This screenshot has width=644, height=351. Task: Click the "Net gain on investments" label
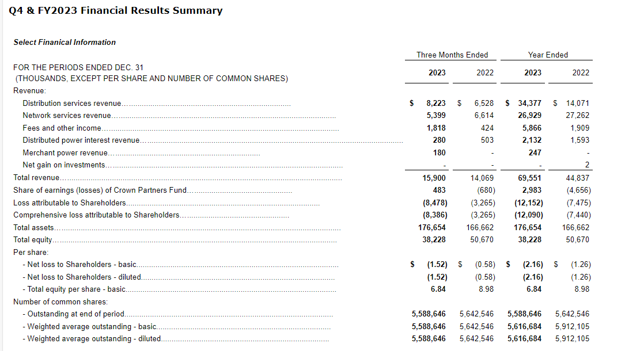(x=64, y=165)
